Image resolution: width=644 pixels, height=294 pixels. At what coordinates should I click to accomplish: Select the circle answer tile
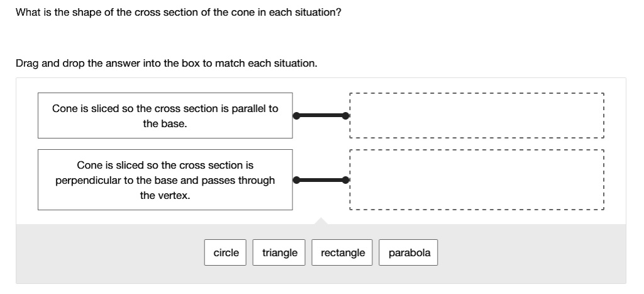point(226,252)
